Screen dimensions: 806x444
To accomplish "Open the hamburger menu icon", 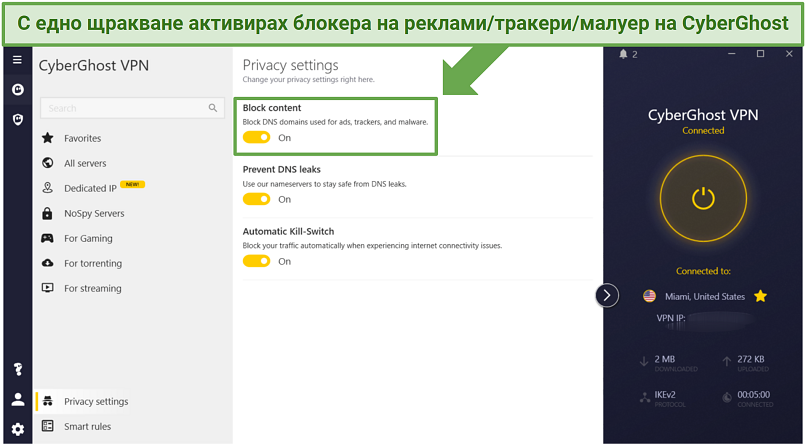I will [17, 60].
